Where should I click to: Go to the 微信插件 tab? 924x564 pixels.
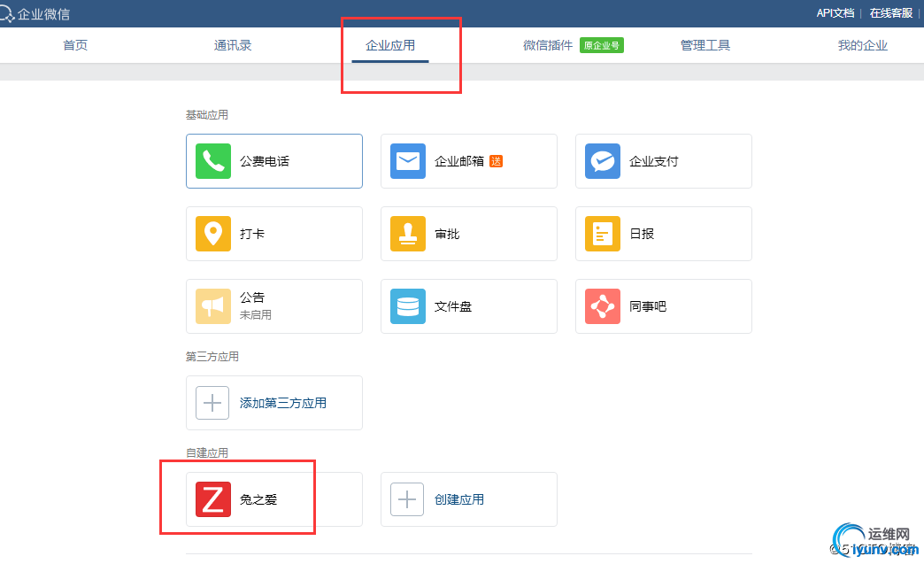click(548, 45)
